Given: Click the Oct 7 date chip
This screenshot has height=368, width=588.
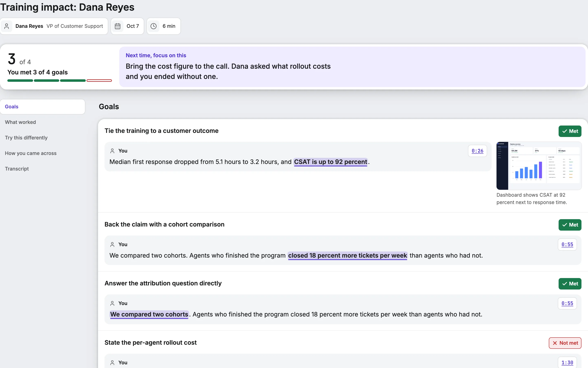Looking at the screenshot, I should click(127, 26).
